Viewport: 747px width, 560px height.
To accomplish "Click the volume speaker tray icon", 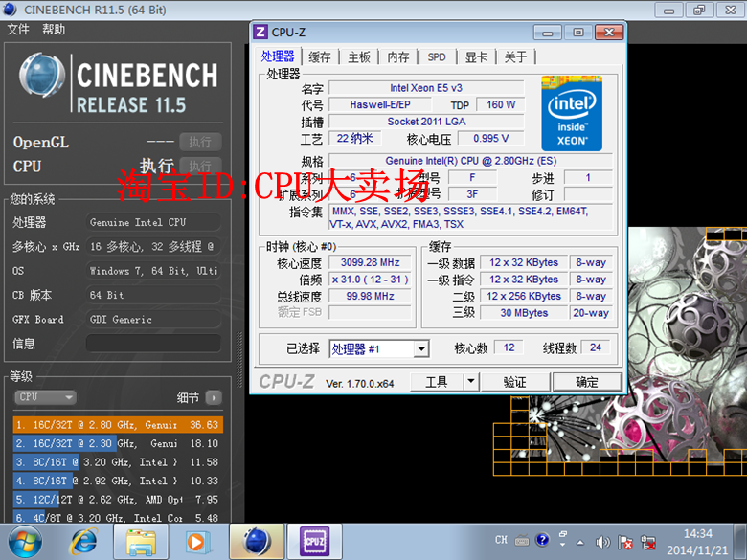I will click(602, 542).
